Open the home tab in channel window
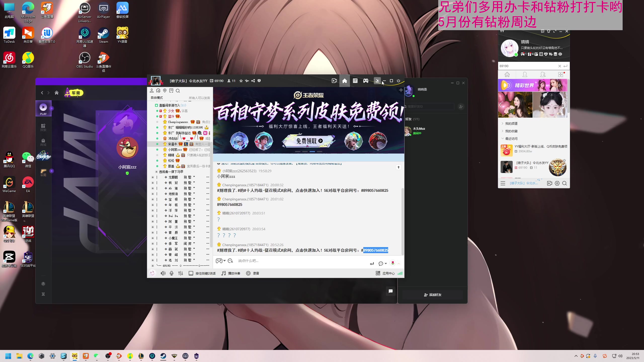The image size is (644, 362). [345, 81]
